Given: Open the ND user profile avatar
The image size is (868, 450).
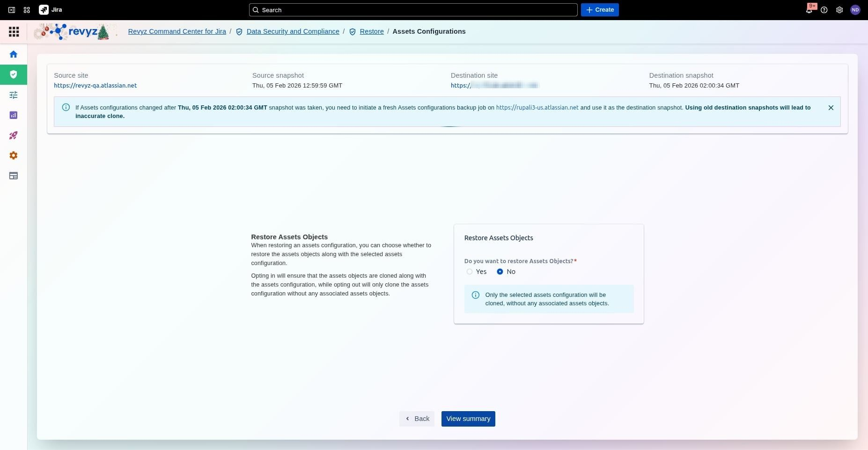Looking at the screenshot, I should pyautogui.click(x=855, y=10).
